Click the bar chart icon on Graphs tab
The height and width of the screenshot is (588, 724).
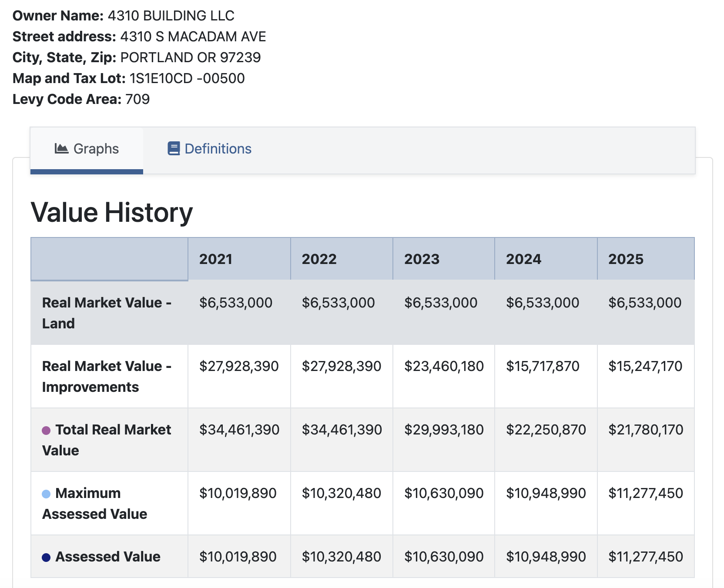61,148
